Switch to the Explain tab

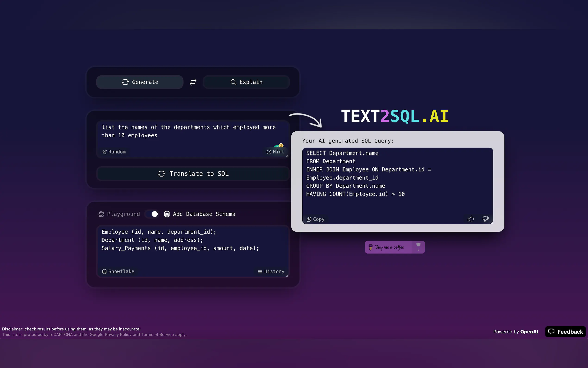coord(246,82)
